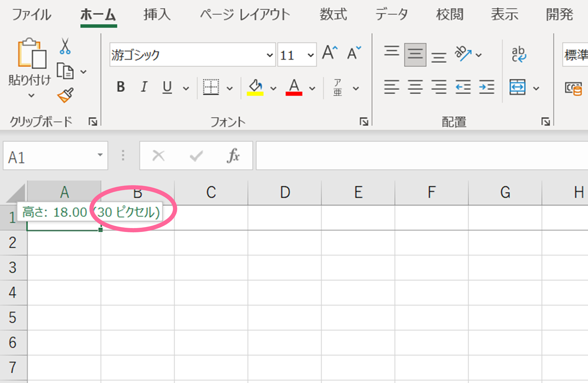Click the phonetic guide (ア亜) icon
Screen dimensions: 588x383
(x=337, y=88)
